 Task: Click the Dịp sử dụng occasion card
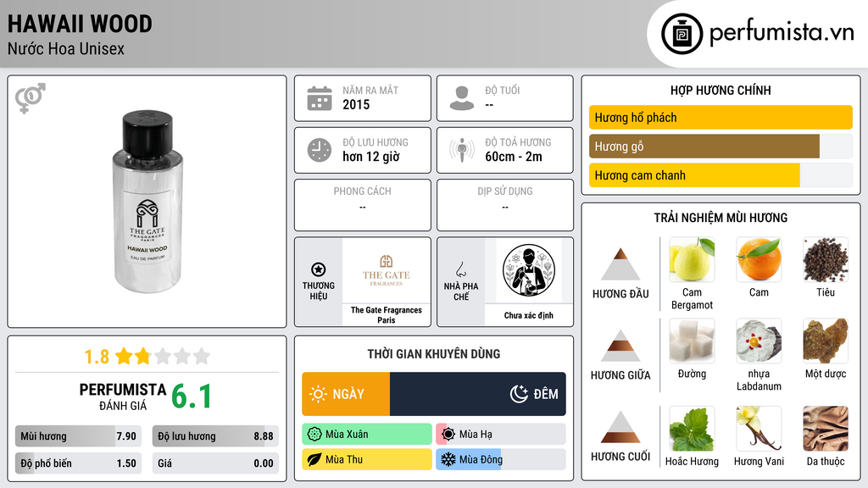[505, 205]
